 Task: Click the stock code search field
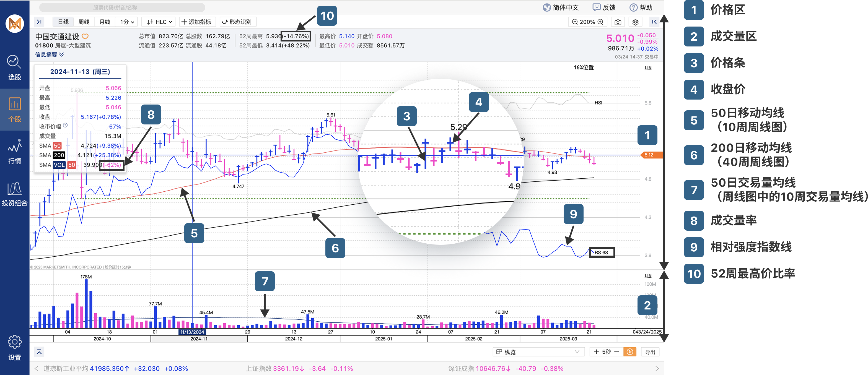[x=122, y=7]
